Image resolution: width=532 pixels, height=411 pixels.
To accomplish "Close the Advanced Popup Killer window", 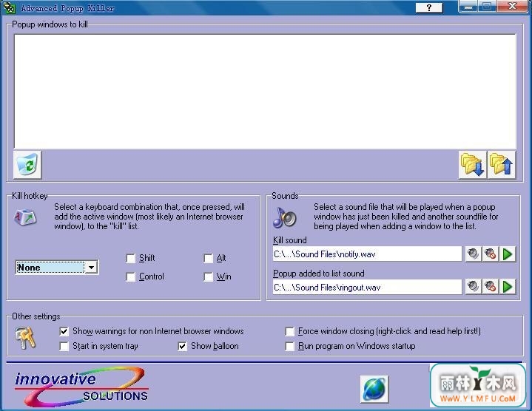I will point(512,7).
